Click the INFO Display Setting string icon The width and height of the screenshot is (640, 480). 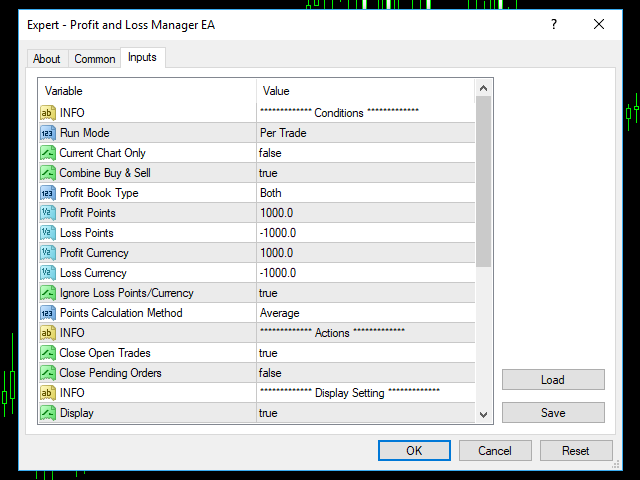48,393
